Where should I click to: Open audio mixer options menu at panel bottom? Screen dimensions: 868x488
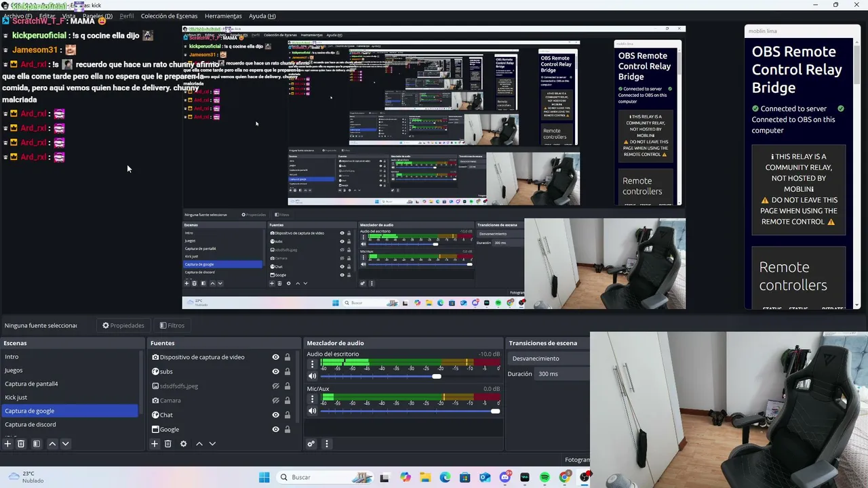pyautogui.click(x=326, y=444)
